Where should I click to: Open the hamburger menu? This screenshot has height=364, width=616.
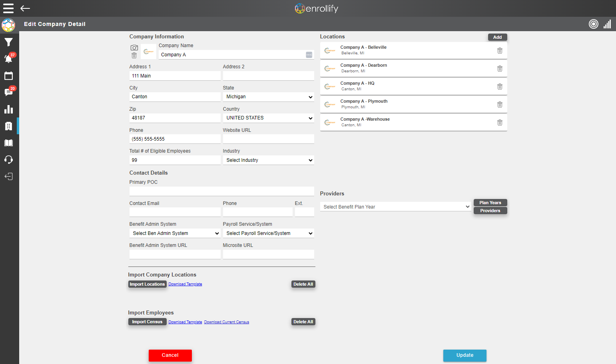(8, 8)
